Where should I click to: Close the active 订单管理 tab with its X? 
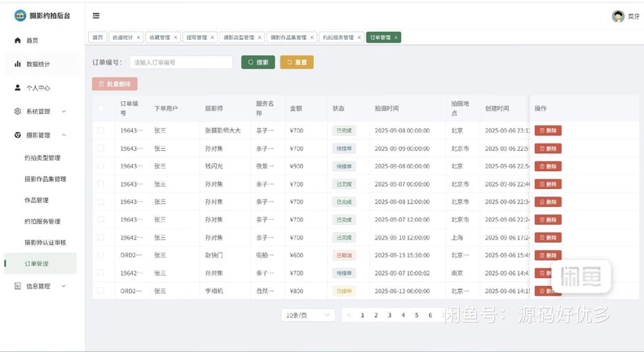[x=396, y=37]
